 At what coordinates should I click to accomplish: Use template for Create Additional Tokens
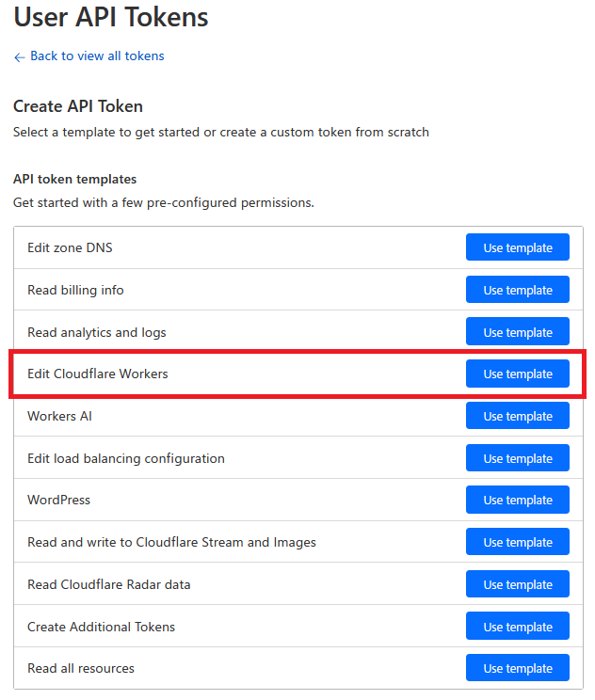click(x=517, y=627)
